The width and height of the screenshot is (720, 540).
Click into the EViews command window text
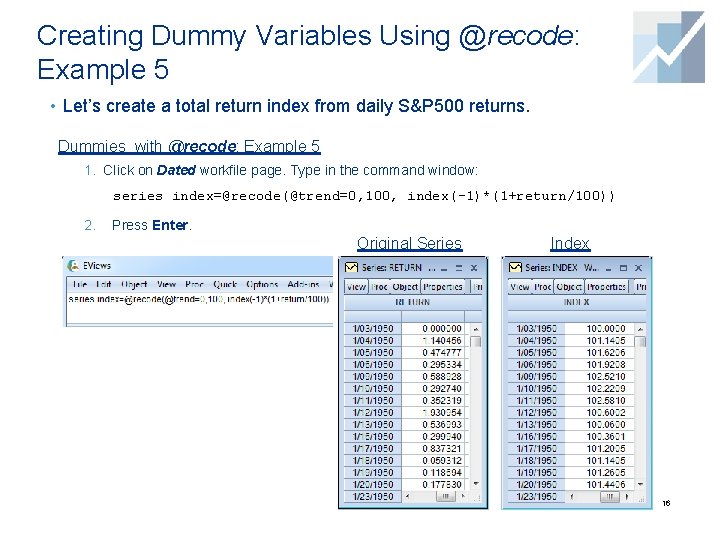(x=199, y=299)
